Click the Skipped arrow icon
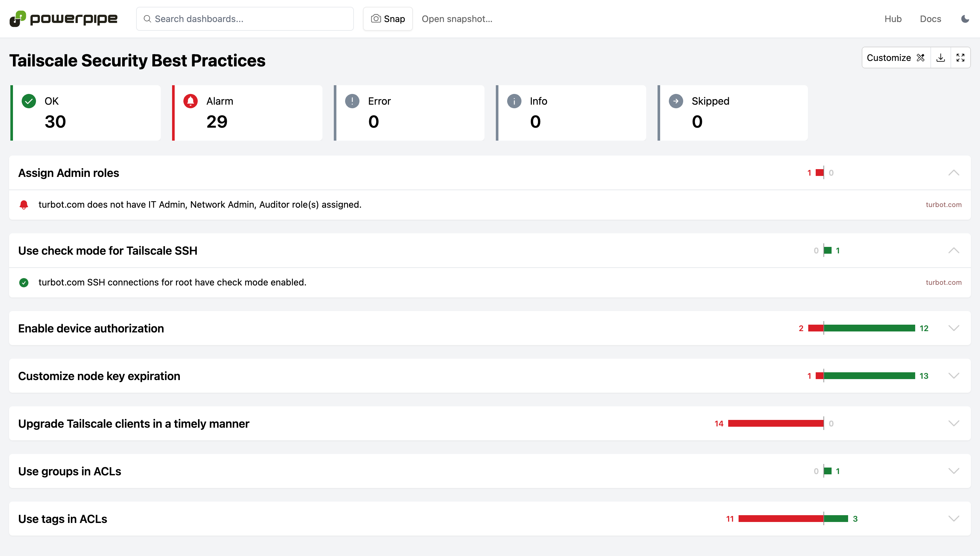This screenshot has height=556, width=980. pyautogui.click(x=676, y=101)
